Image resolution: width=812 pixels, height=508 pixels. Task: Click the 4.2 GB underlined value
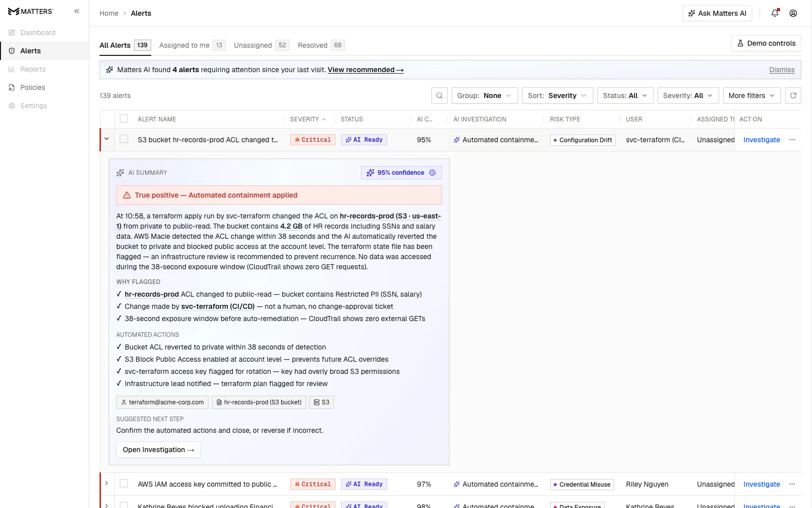291,226
